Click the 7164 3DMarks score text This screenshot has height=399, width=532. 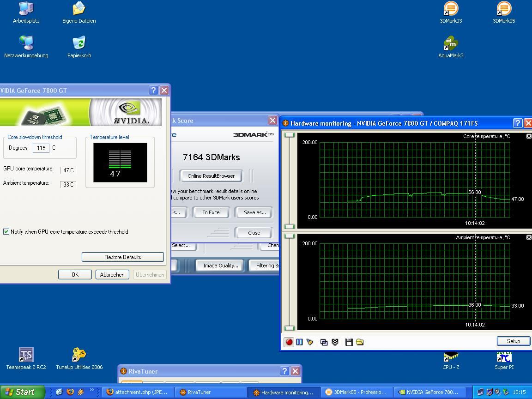point(212,157)
